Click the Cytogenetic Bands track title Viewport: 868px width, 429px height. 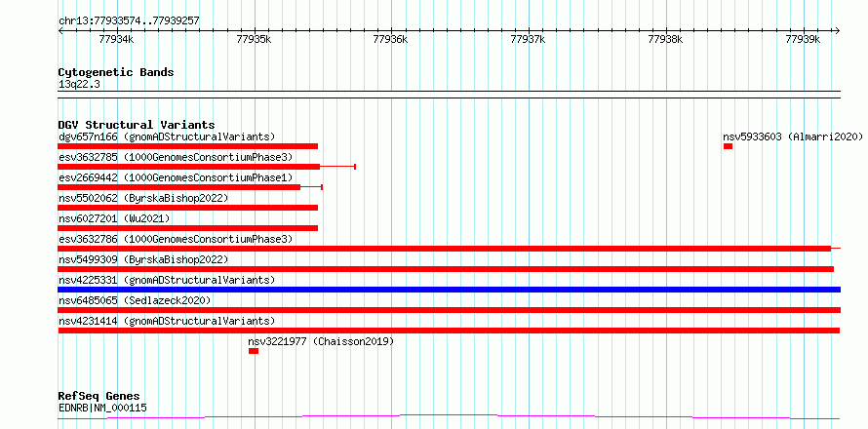116,72
